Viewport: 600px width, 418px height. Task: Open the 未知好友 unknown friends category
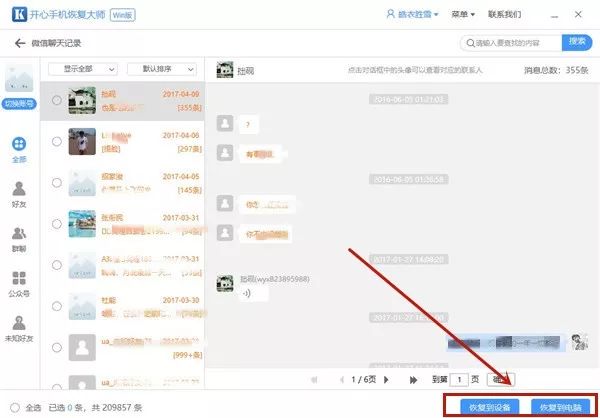tap(19, 329)
